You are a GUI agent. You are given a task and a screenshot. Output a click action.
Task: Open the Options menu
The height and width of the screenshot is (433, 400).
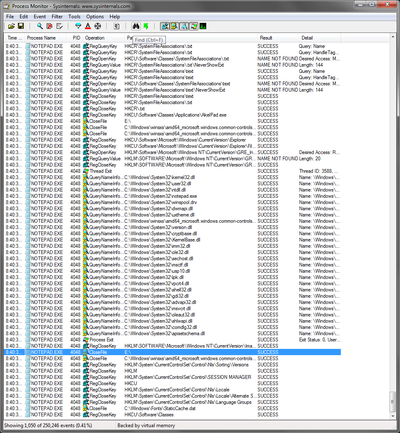point(95,17)
